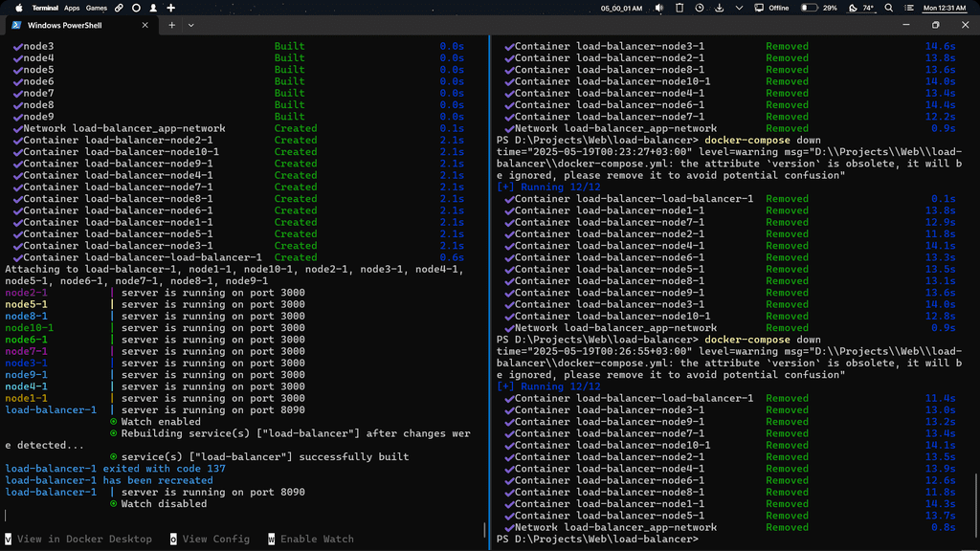
Task: Click the PowerShell icon on the tab
Action: [16, 25]
